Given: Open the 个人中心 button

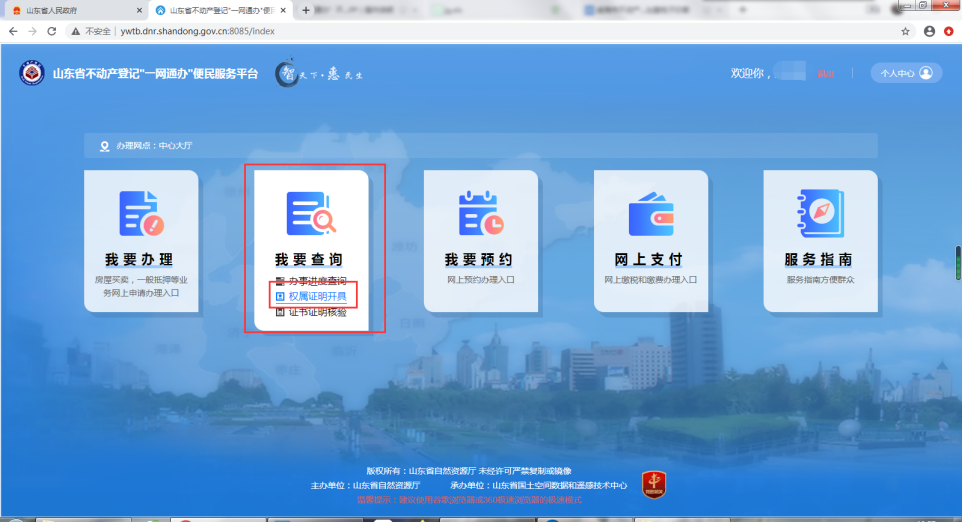Looking at the screenshot, I should point(906,73).
